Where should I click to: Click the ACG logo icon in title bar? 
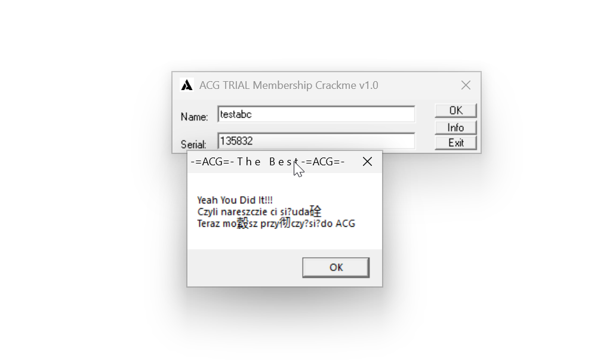[187, 85]
